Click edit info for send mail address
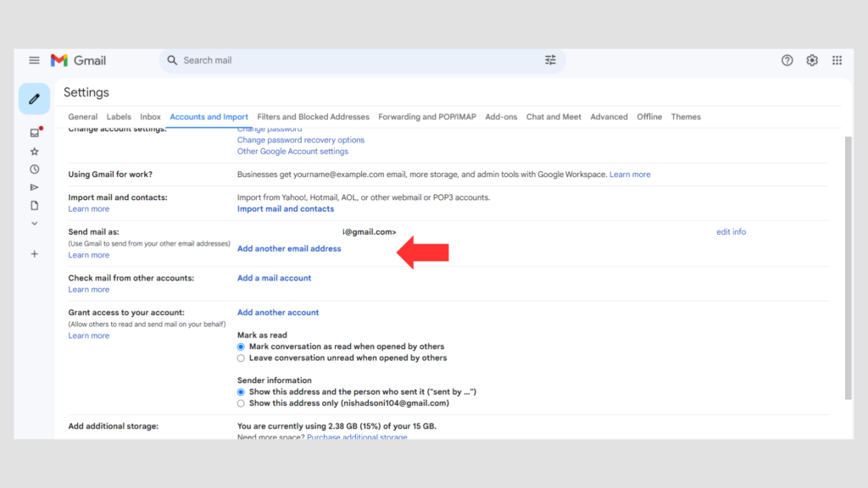 [731, 232]
